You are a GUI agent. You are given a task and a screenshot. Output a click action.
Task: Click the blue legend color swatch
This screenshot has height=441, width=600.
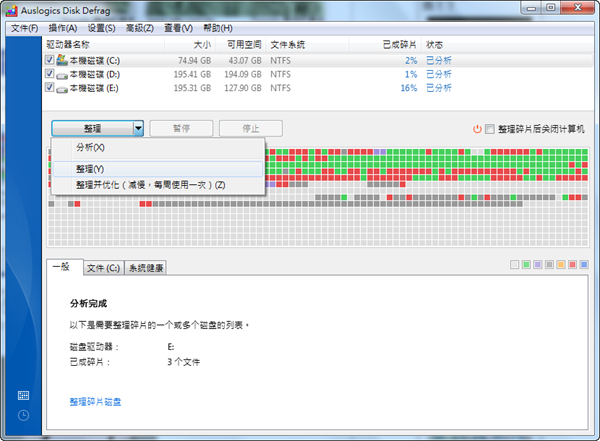pos(584,265)
